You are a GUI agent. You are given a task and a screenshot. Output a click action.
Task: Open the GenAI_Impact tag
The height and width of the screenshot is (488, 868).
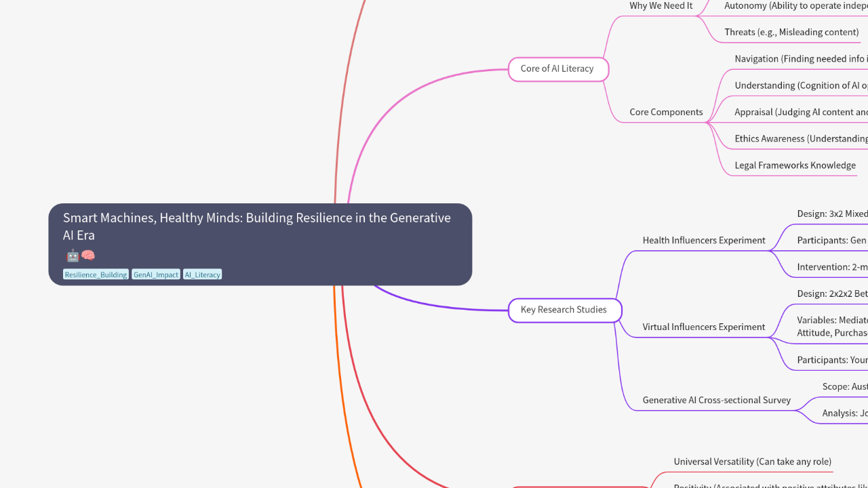coord(155,274)
